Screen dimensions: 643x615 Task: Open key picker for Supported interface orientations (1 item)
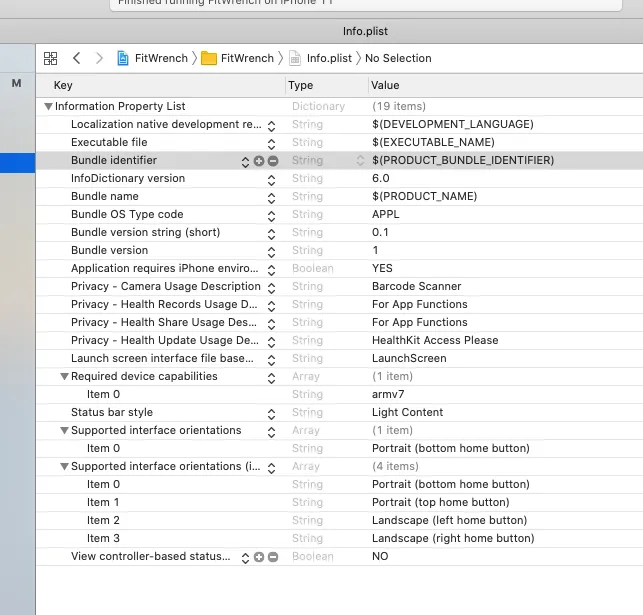click(271, 432)
